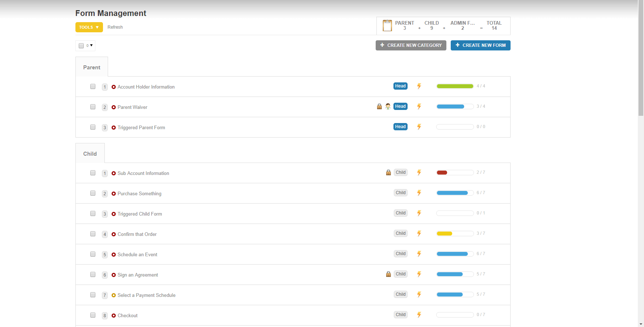Expand the select-all count dropdown arrow

coord(91,45)
